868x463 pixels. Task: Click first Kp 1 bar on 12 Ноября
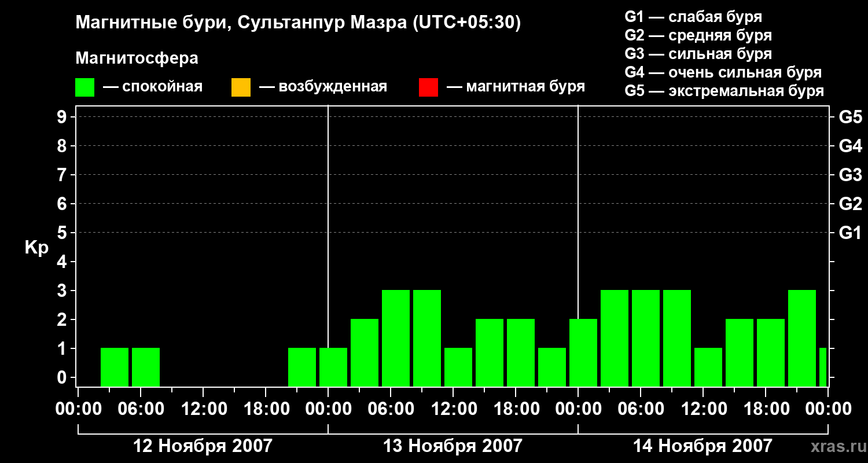pos(115,367)
